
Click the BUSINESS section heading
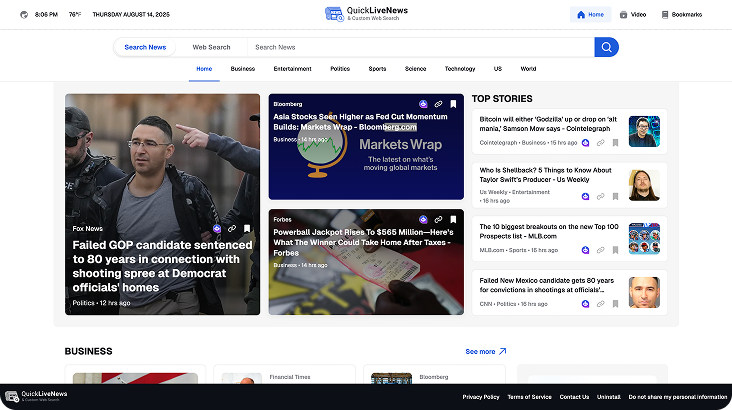(88, 351)
